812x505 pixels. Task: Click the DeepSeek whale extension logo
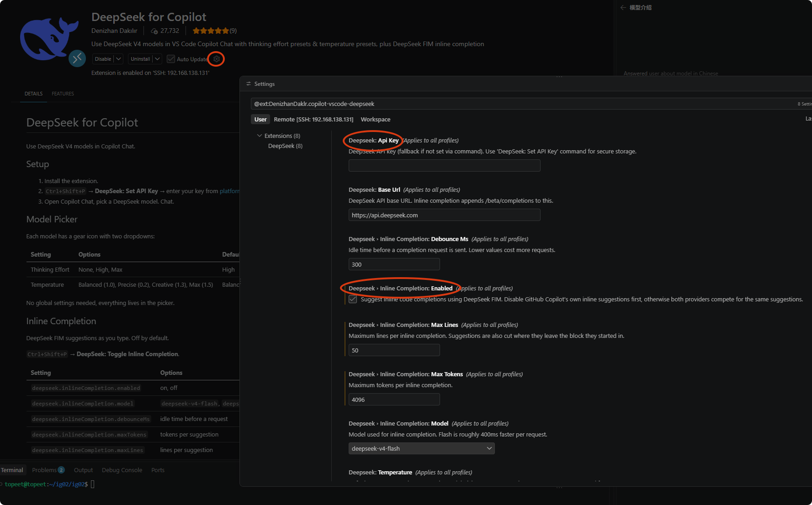[x=49, y=39]
